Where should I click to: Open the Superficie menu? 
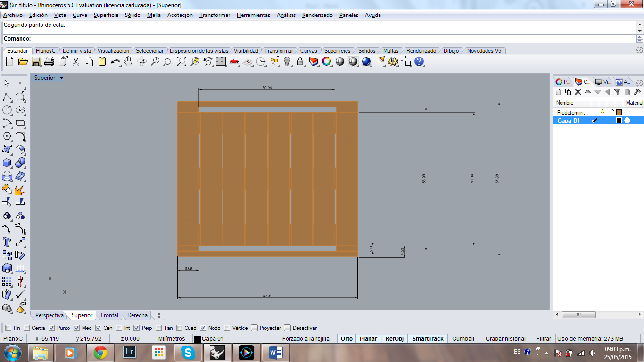[x=106, y=15]
